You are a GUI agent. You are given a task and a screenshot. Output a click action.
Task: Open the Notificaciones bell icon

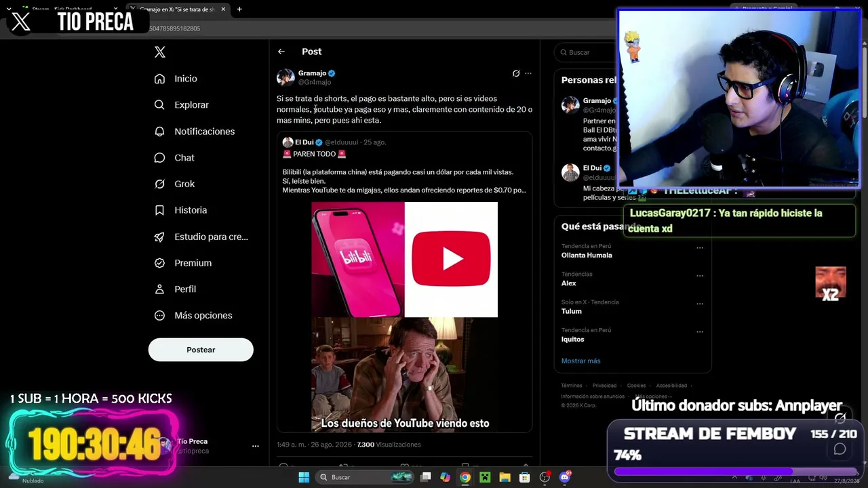159,131
